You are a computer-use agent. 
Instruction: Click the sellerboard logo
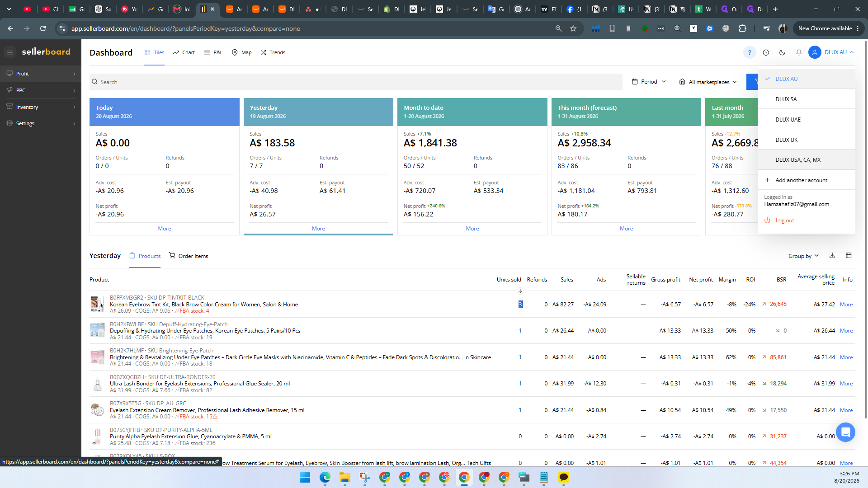pos(46,52)
